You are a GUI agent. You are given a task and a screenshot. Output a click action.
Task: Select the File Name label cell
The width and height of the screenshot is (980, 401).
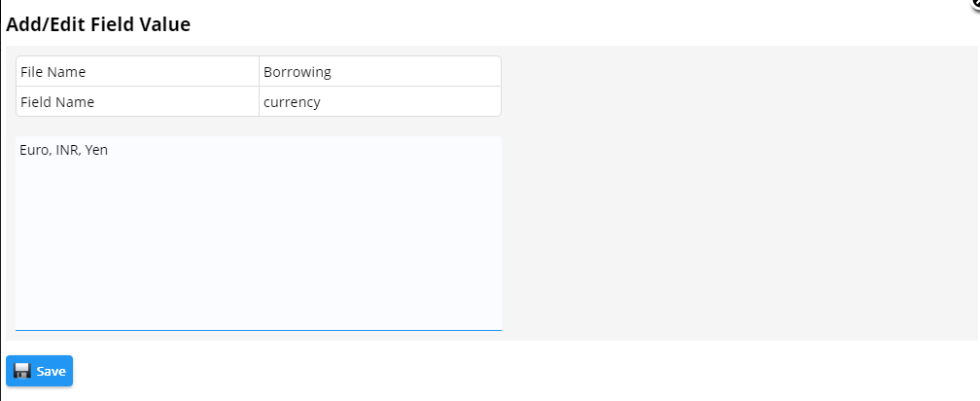(137, 71)
